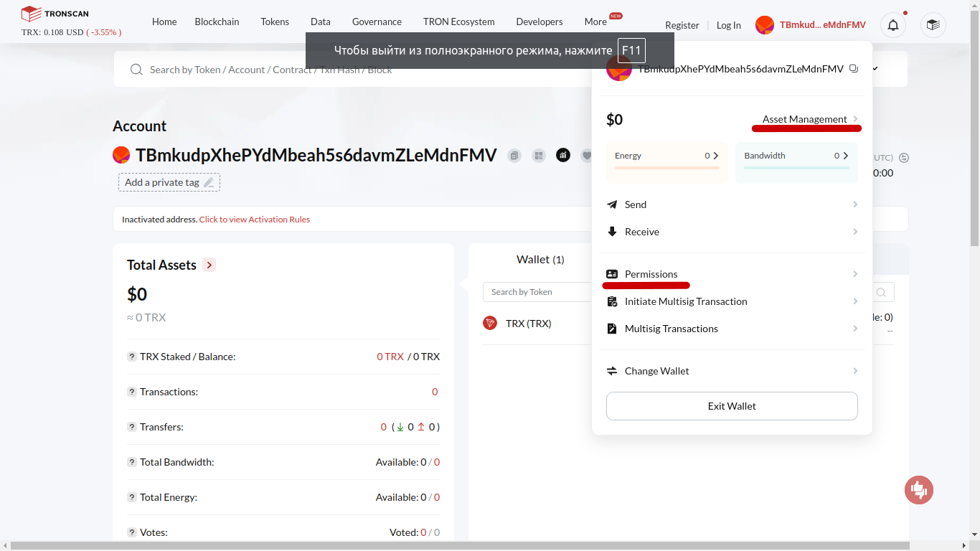Open the Send option
The width and height of the screenshot is (980, 551).
tap(732, 204)
